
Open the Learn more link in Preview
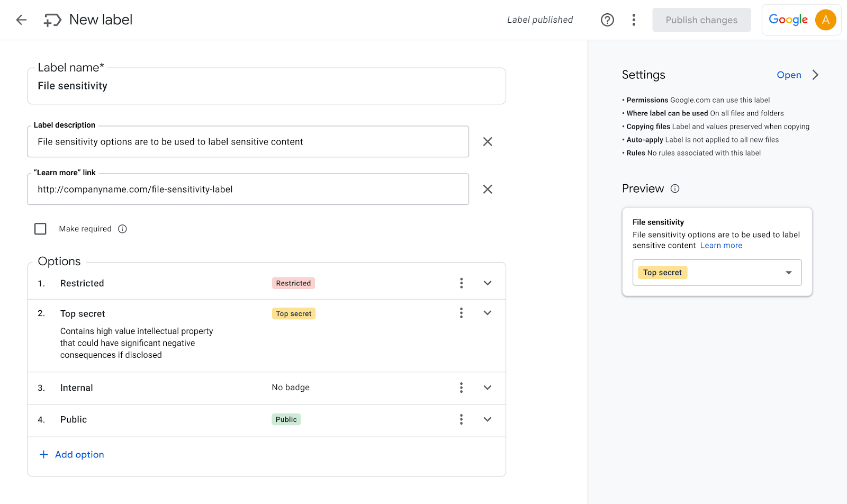point(721,245)
